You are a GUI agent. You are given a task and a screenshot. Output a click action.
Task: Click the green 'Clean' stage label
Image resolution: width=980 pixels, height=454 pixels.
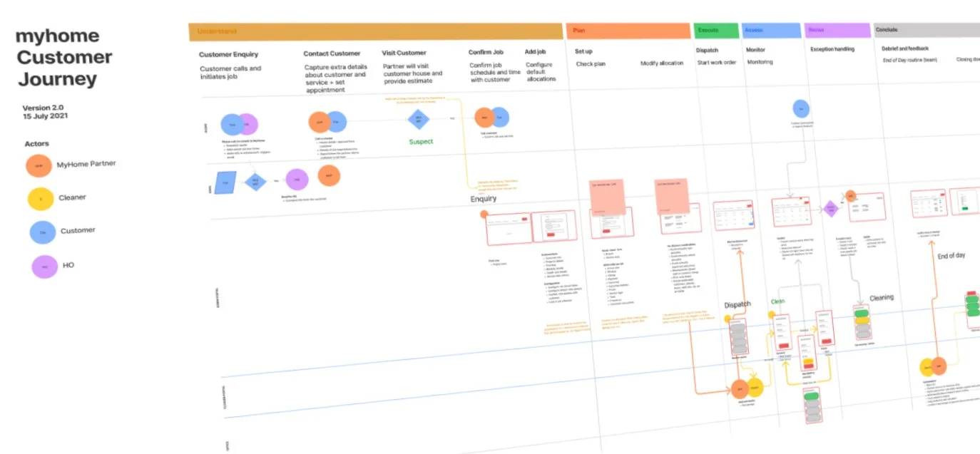pyautogui.click(x=777, y=301)
